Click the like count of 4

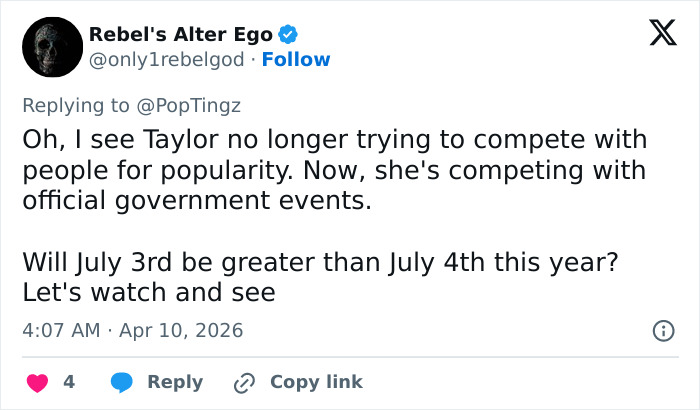69,382
